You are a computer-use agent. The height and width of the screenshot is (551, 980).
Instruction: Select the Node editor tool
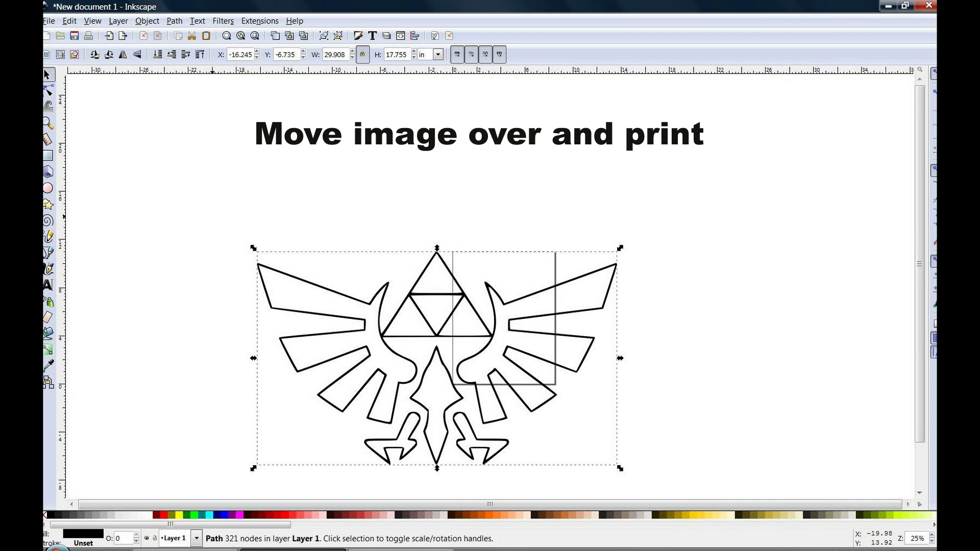(48, 89)
